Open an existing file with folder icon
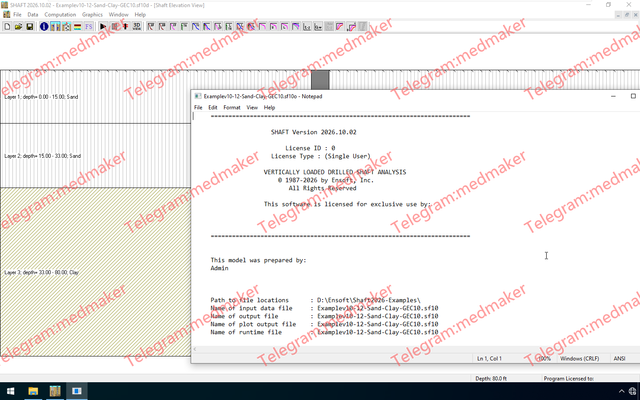The width and height of the screenshot is (640, 400). pyautogui.click(x=18, y=27)
